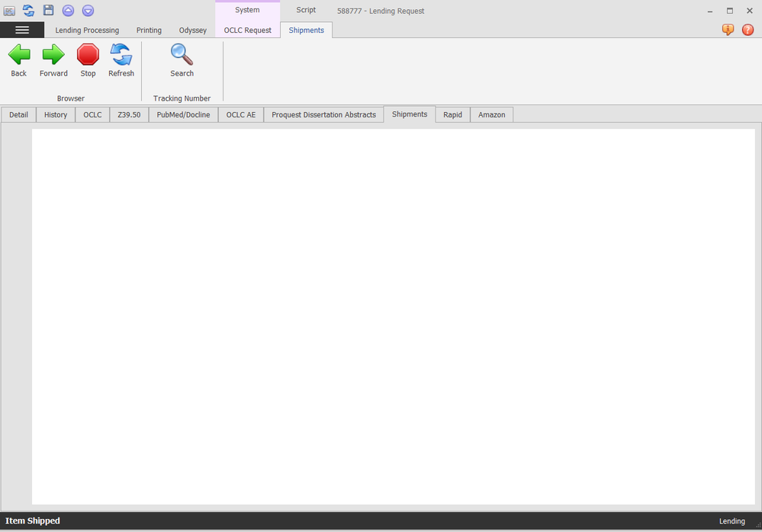Open the Z39.50 tab

(129, 114)
